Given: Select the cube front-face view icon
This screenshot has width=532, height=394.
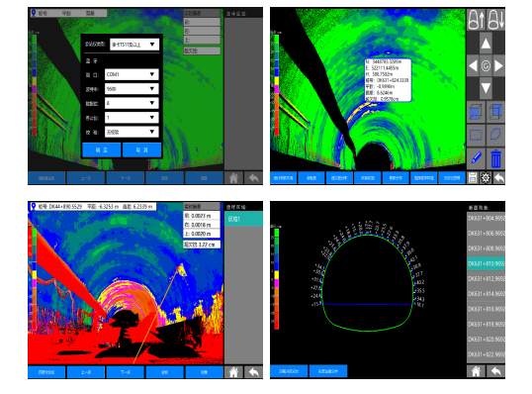Looking at the screenshot, I should click(476, 112).
